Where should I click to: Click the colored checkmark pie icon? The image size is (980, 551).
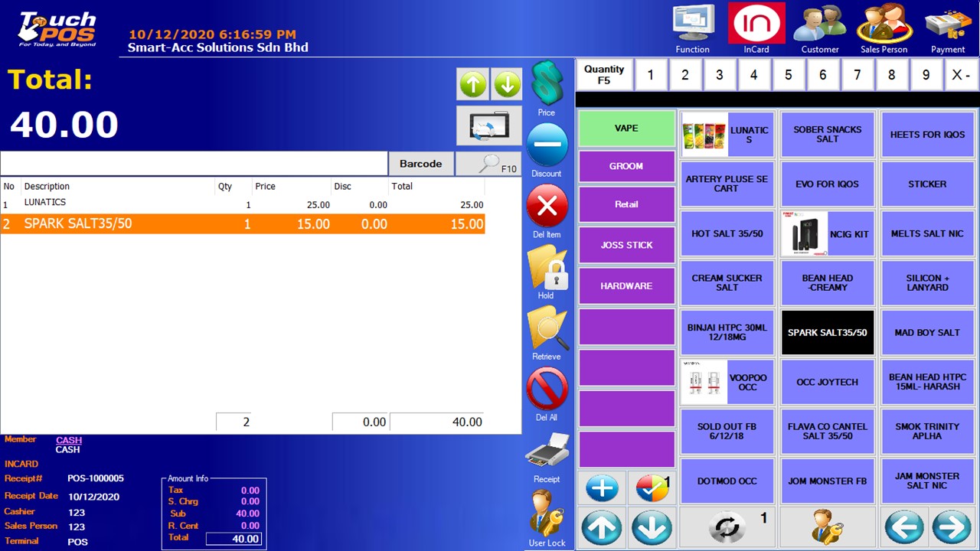[x=651, y=488]
